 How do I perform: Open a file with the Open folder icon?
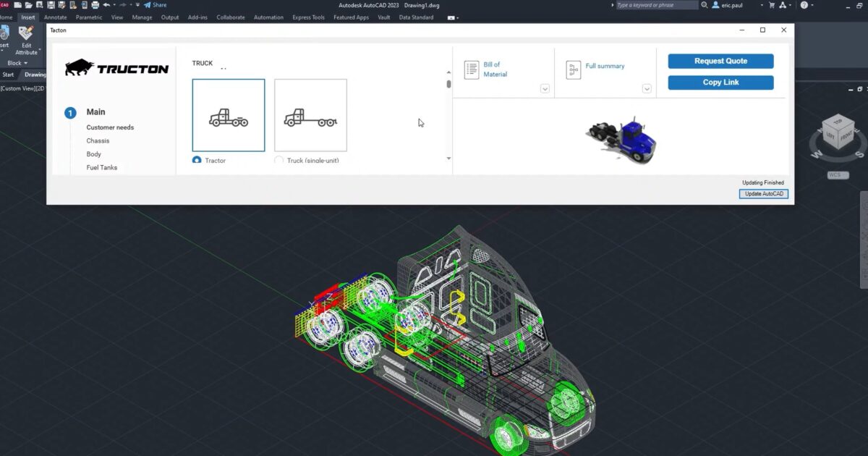click(x=28, y=5)
